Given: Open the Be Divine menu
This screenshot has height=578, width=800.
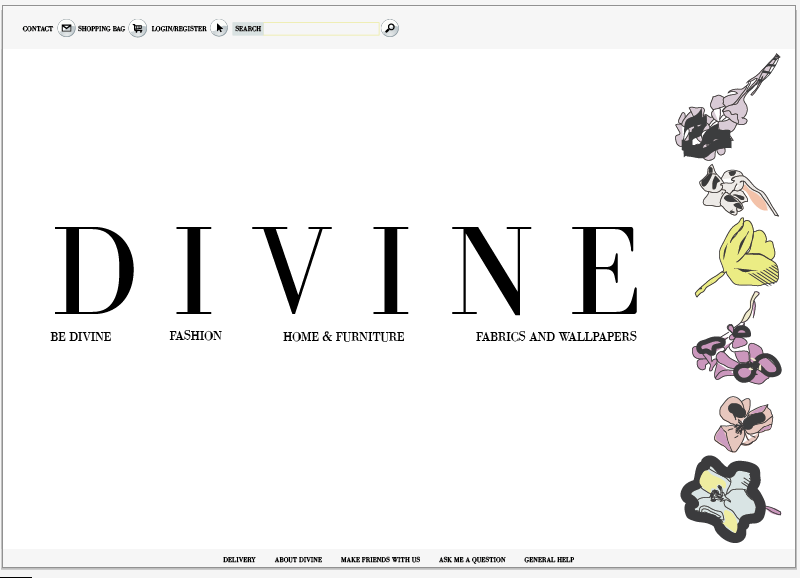Looking at the screenshot, I should coord(81,337).
